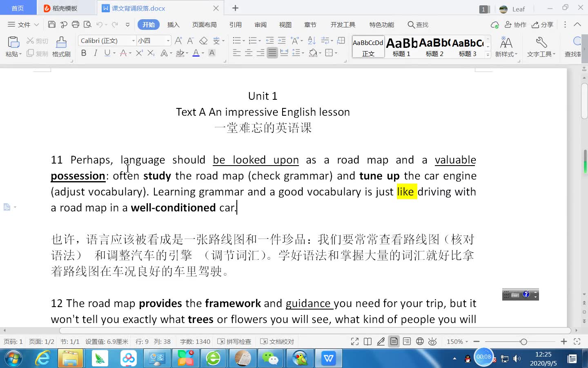Align paragraph to the right
Image resolution: width=588 pixels, height=368 pixels.
[260, 53]
